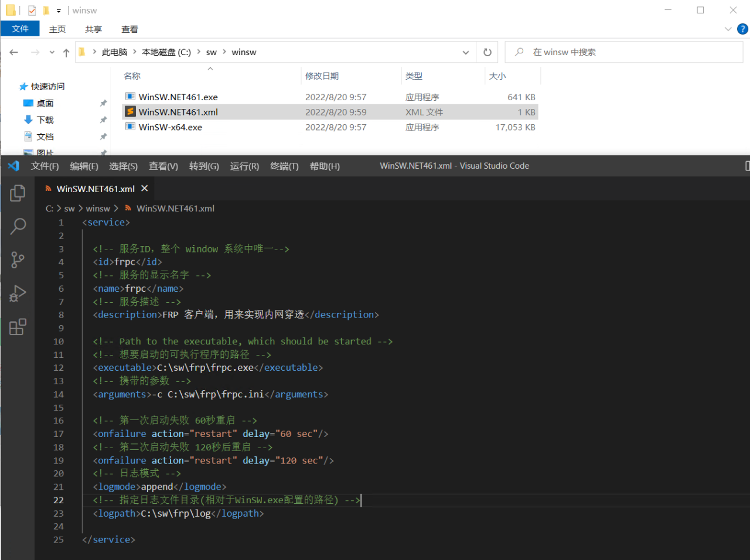Open the Run and Debug view
Screen dimensions: 750x560
[18, 293]
